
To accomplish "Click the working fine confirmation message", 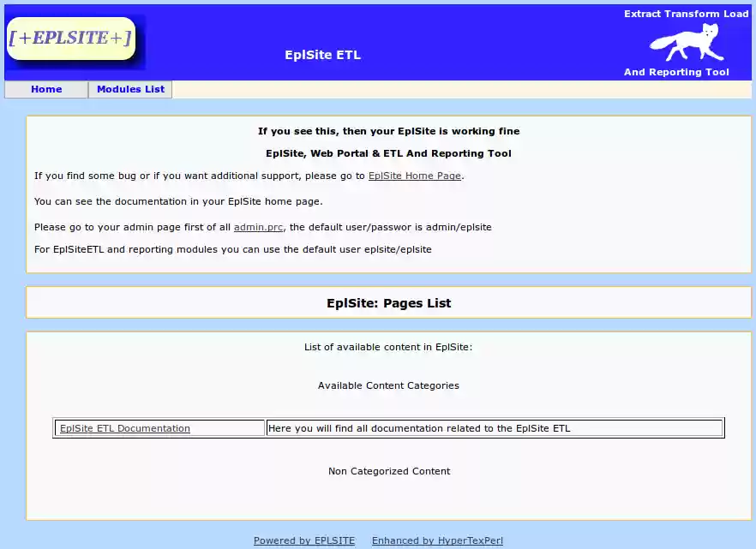I will tap(388, 131).
